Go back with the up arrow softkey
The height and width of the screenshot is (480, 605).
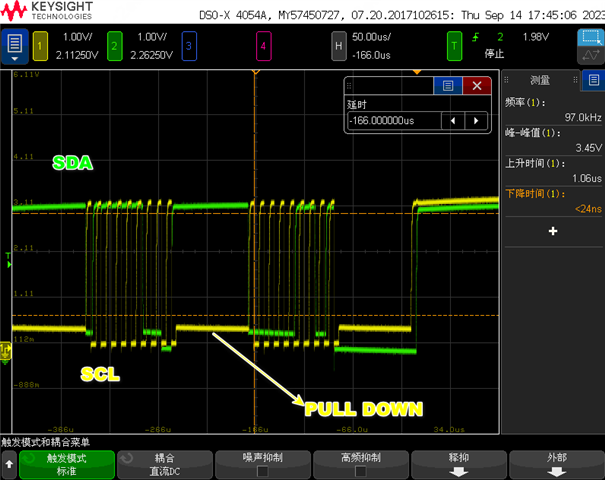click(x=9, y=464)
